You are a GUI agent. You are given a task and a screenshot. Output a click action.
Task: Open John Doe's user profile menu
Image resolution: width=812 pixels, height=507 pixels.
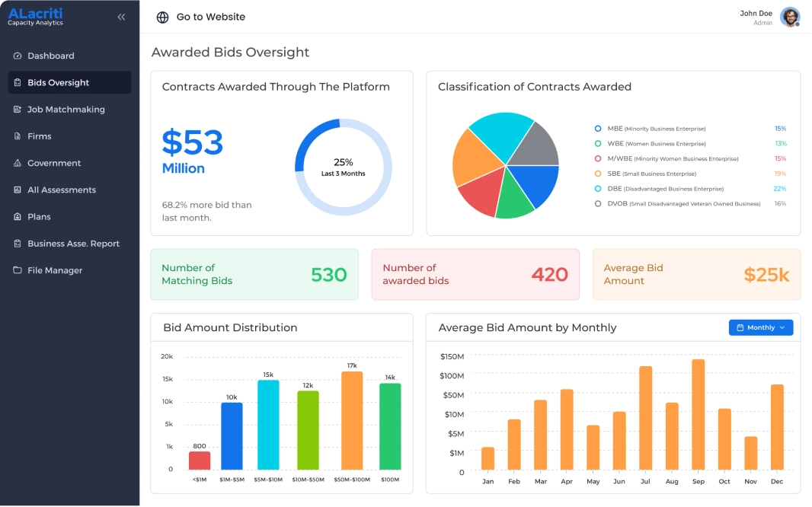(x=790, y=17)
